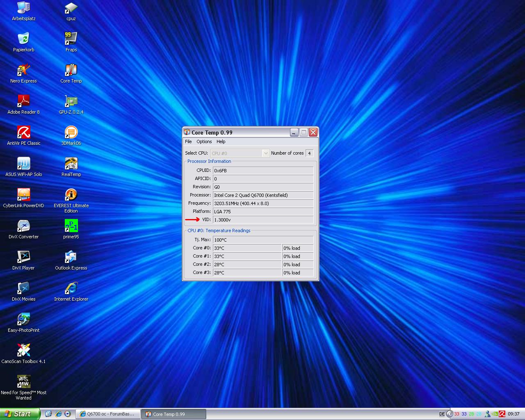
Task: Select the CyberLink PowerDVD shortcut
Action: (x=23, y=198)
